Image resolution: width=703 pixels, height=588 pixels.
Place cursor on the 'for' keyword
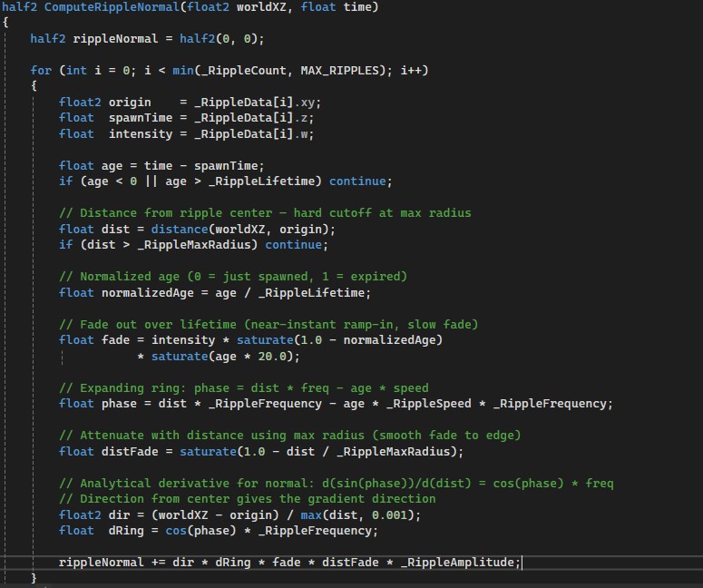pyautogui.click(x=41, y=71)
